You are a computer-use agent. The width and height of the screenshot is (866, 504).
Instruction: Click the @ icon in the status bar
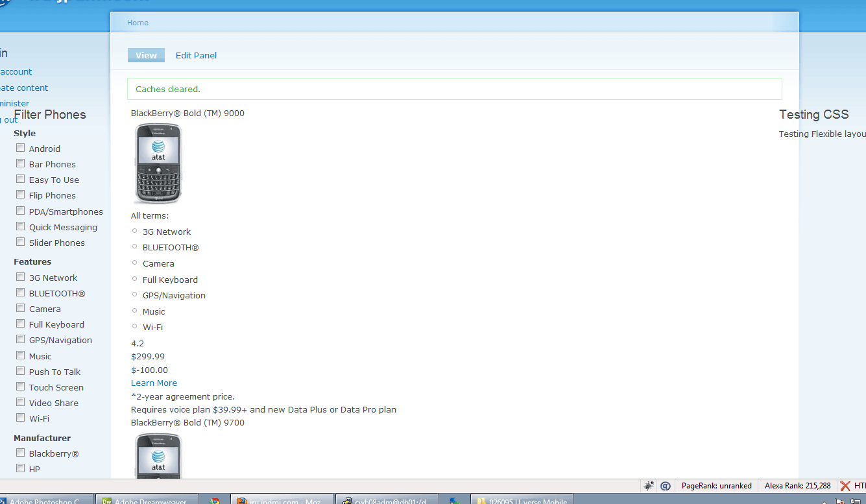click(666, 485)
